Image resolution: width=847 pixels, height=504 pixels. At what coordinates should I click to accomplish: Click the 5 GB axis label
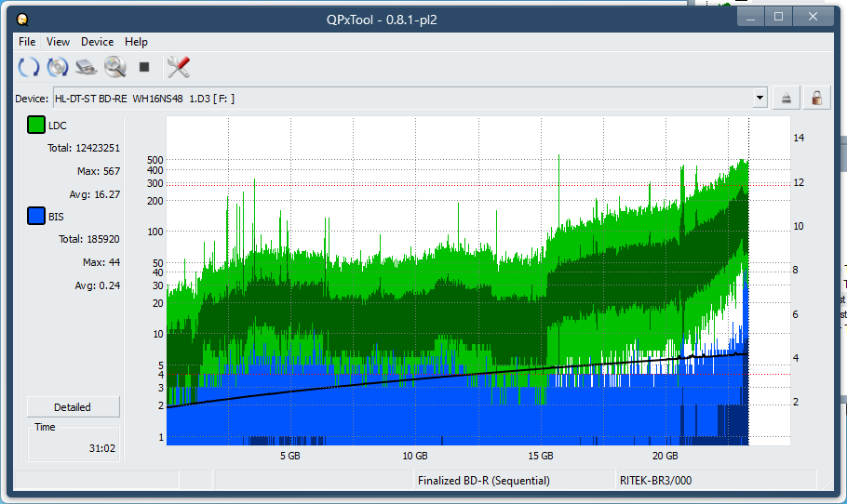(290, 456)
